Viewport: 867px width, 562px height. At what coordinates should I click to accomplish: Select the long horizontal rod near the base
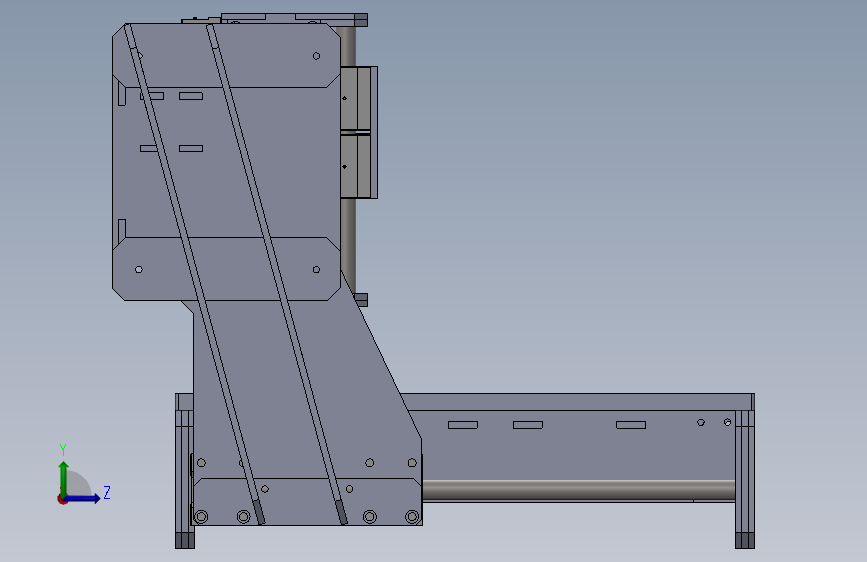[578, 491]
